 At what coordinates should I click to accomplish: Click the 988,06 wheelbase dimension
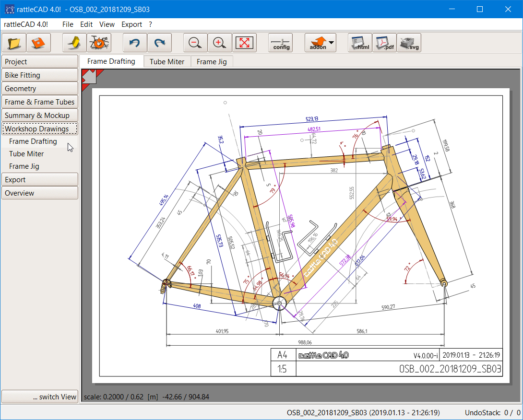305,342
